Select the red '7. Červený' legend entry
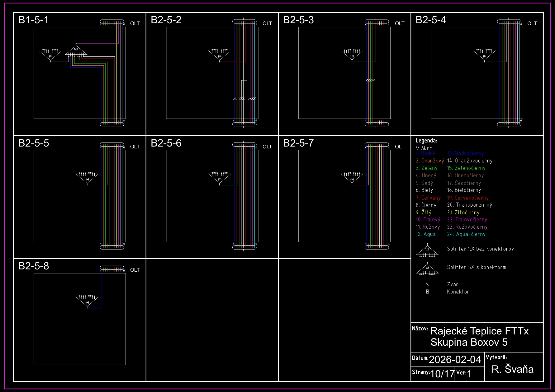Screen dimensions: 555x392 coord(428,198)
